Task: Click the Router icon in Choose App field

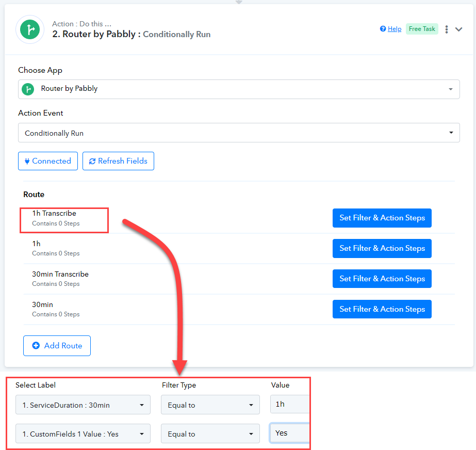Action: (x=28, y=89)
